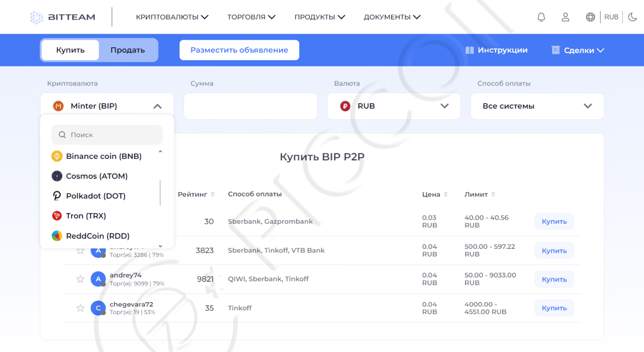The width and height of the screenshot is (644, 352).
Task: Buy from chegevara72 Tinkoff offer
Action: tap(554, 308)
